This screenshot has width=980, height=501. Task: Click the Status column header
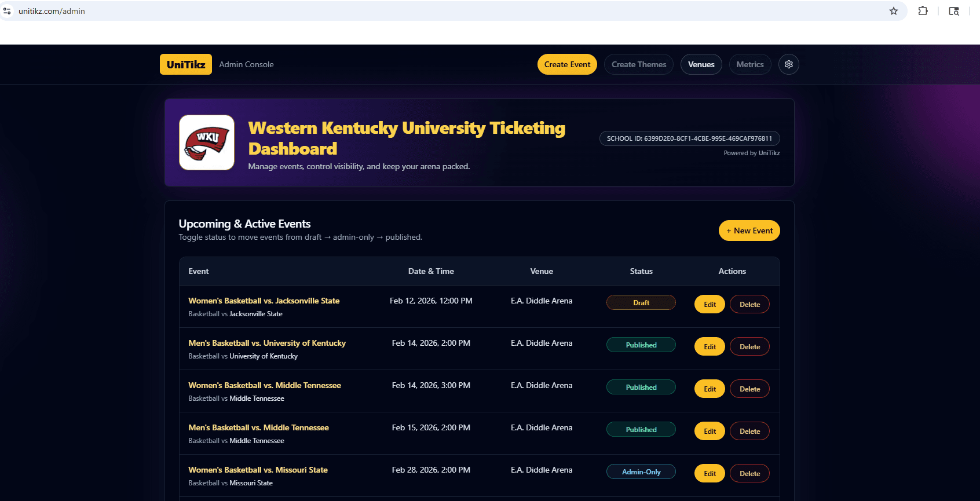tap(641, 271)
